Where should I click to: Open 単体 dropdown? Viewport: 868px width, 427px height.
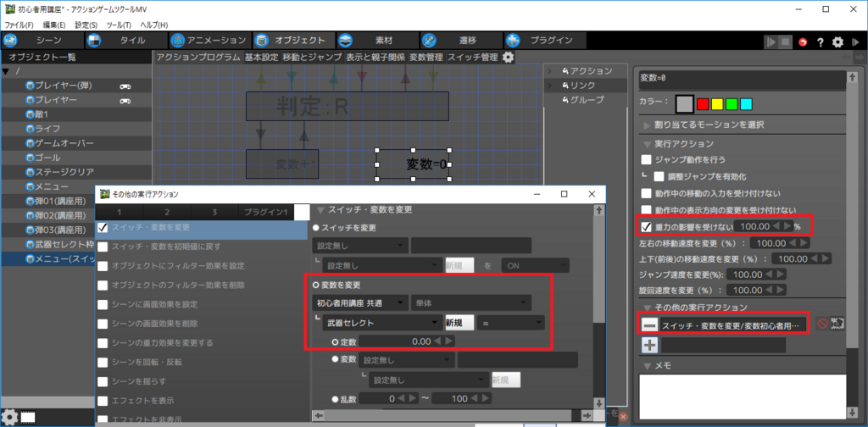pyautogui.click(x=471, y=302)
